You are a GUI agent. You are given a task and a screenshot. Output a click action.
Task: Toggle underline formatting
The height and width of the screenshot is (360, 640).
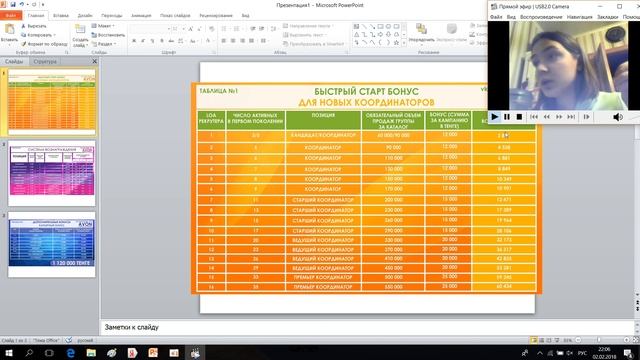pyautogui.click(x=152, y=41)
